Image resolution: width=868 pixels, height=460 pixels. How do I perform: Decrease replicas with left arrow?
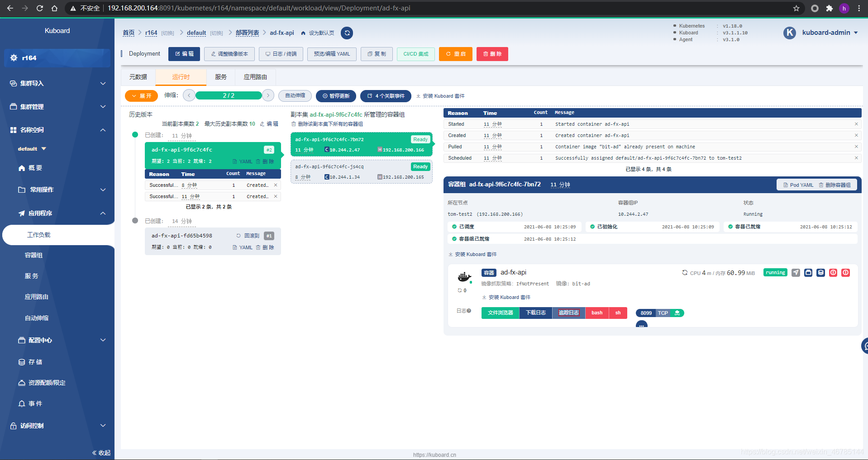tap(189, 95)
